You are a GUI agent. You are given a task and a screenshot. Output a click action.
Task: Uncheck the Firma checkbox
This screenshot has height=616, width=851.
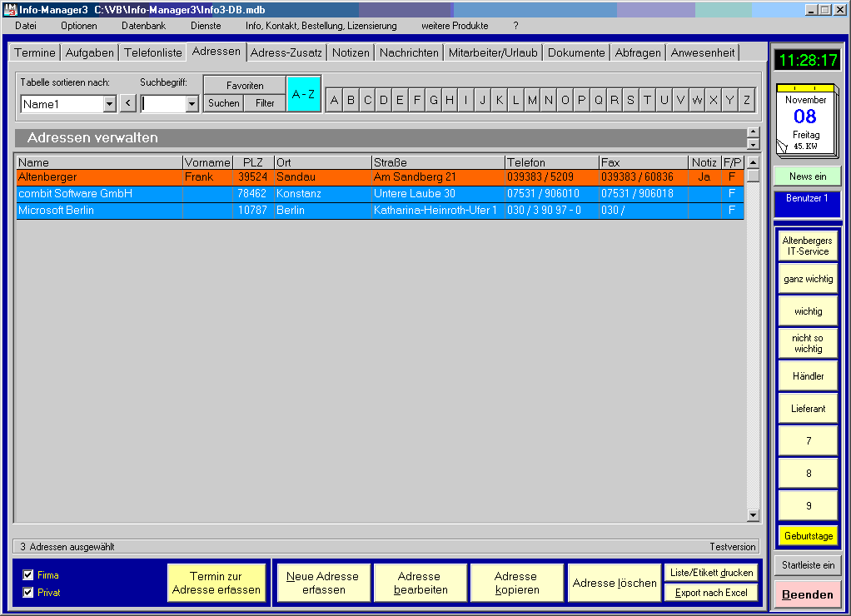coord(28,575)
